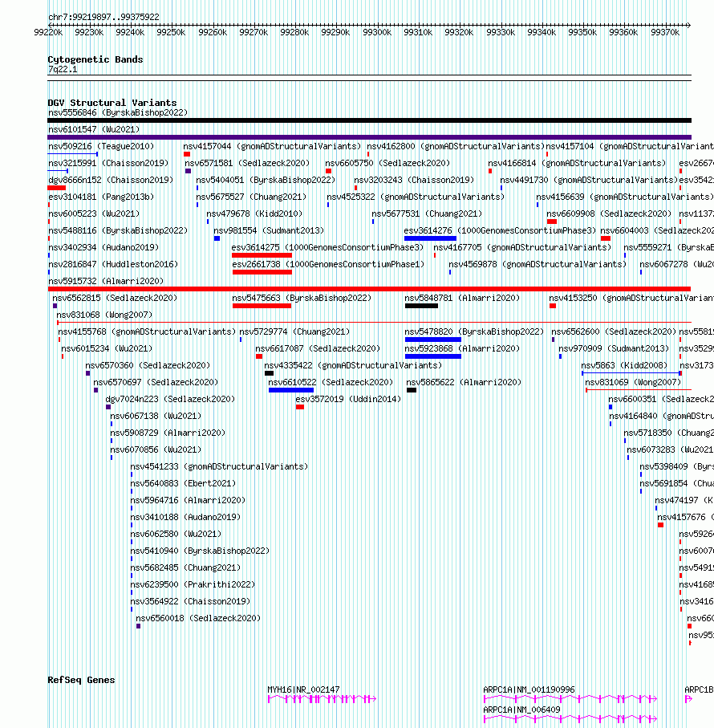Click ARPC1A NM_006409 transcript glyph
Screen dimensions: 714x728
570,718
